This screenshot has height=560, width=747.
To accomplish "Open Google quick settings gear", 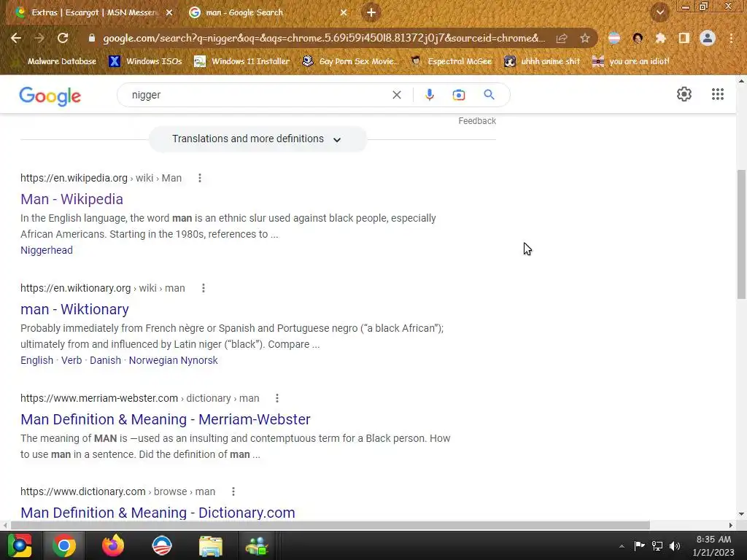I will (684, 94).
